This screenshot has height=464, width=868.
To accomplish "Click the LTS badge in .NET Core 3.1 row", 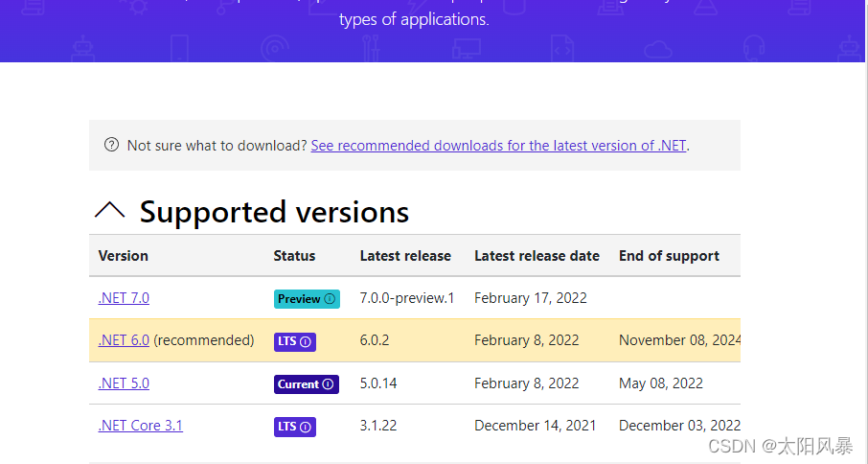I will [294, 427].
